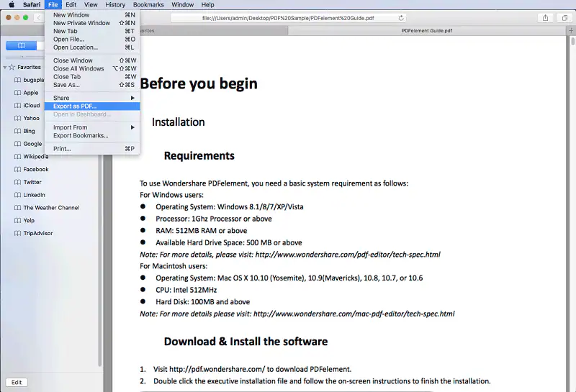This screenshot has width=576, height=392.
Task: Click the pdf.wondershare.com download link
Action: [x=217, y=369]
